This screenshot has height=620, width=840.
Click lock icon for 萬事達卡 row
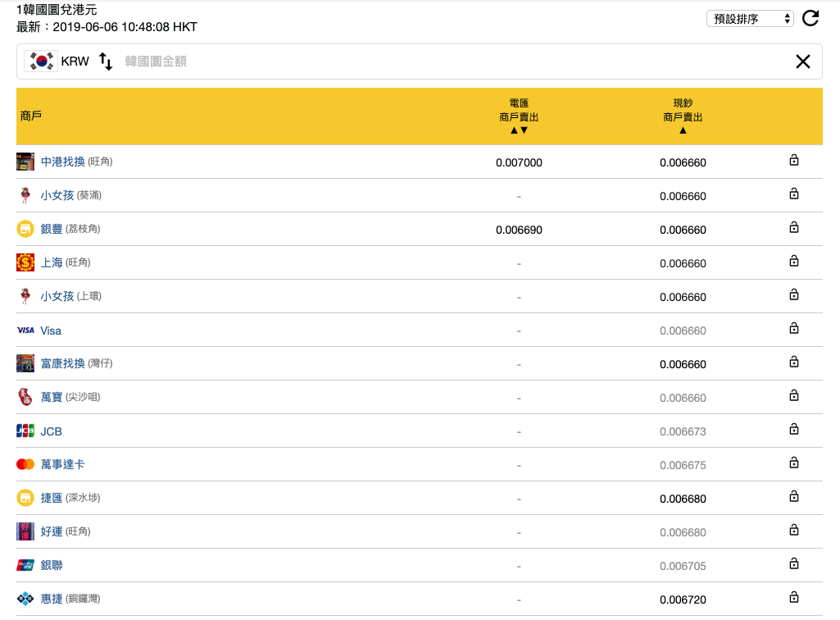[794, 463]
